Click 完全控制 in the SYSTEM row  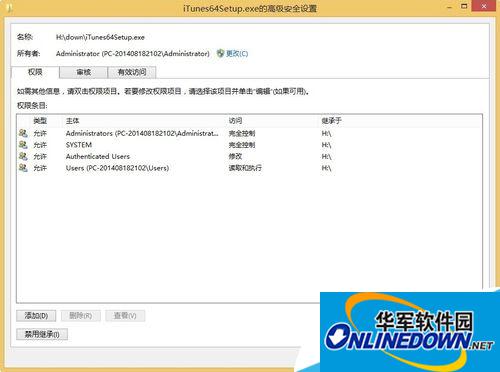[x=242, y=145]
